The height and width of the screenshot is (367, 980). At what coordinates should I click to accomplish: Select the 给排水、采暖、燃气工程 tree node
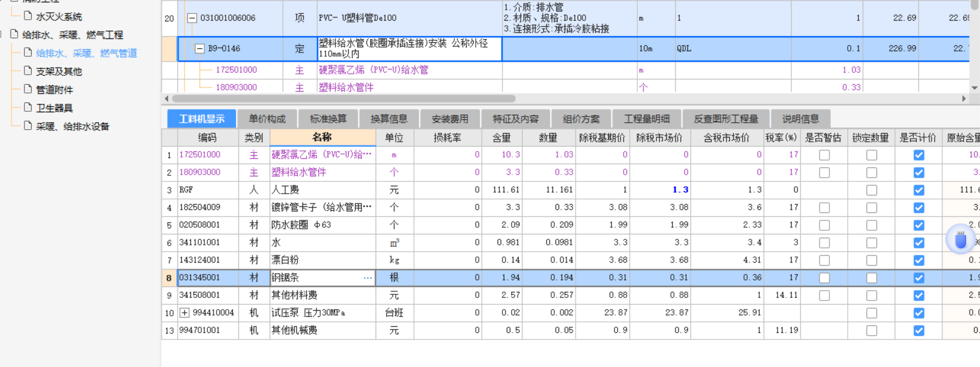coord(73,35)
